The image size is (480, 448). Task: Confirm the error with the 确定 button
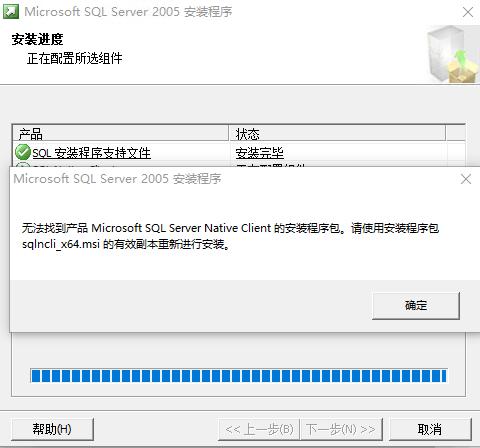416,306
